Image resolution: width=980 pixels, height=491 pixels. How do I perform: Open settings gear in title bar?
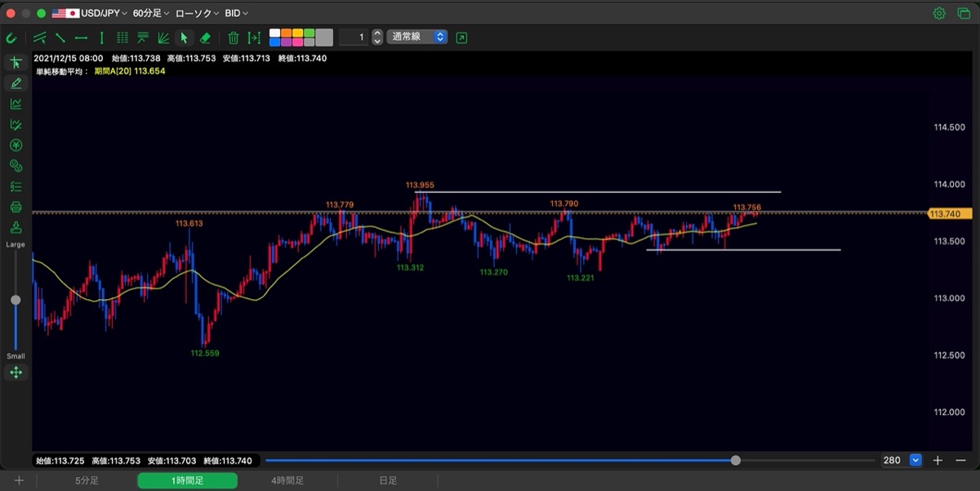click(x=939, y=13)
